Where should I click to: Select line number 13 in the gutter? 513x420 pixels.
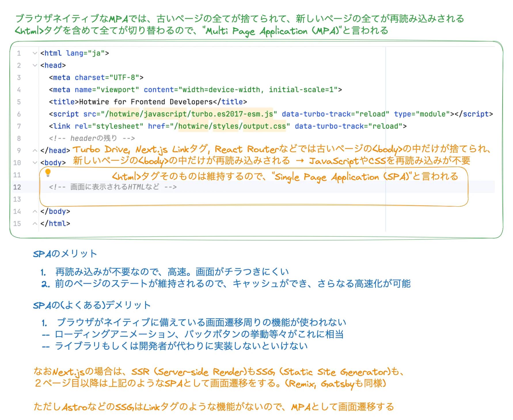17,199
